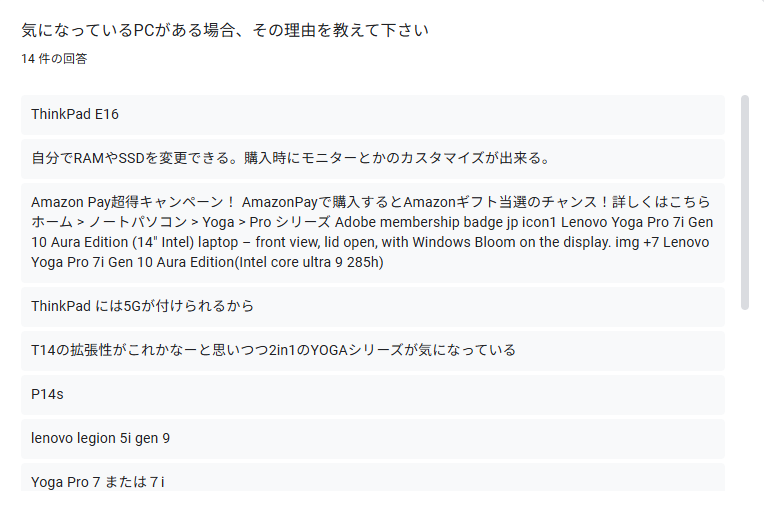Click the question title 気になっているPCがある場合
The image size is (764, 512).
(225, 30)
